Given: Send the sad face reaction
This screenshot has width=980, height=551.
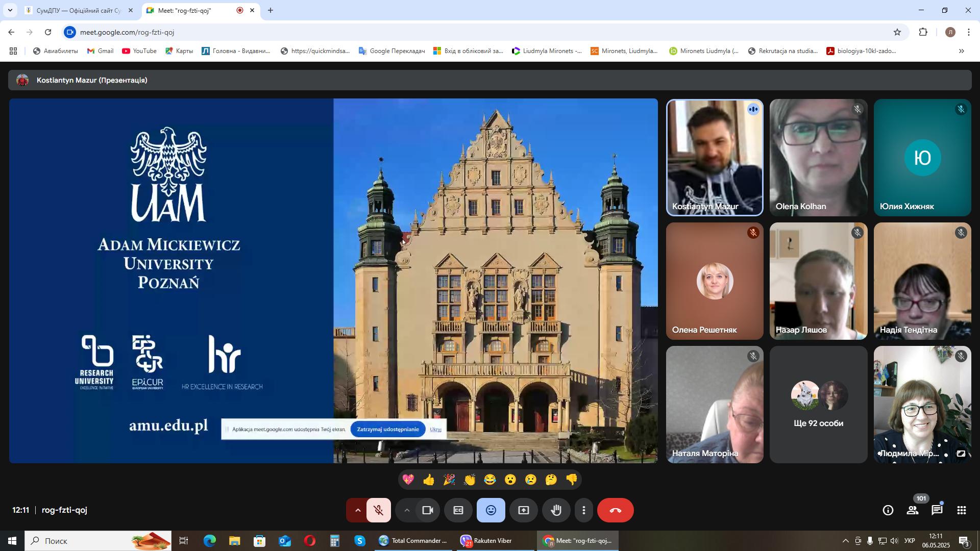Looking at the screenshot, I should tap(531, 480).
